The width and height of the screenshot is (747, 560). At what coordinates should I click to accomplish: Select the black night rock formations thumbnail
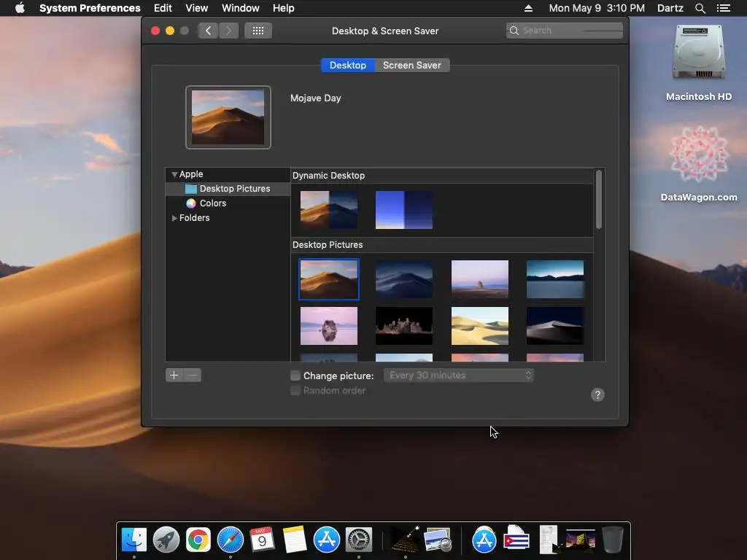(x=404, y=326)
